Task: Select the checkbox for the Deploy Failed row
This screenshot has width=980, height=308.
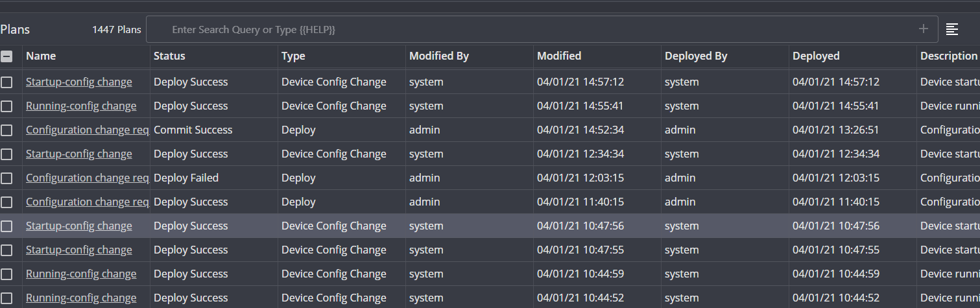Action: point(6,178)
